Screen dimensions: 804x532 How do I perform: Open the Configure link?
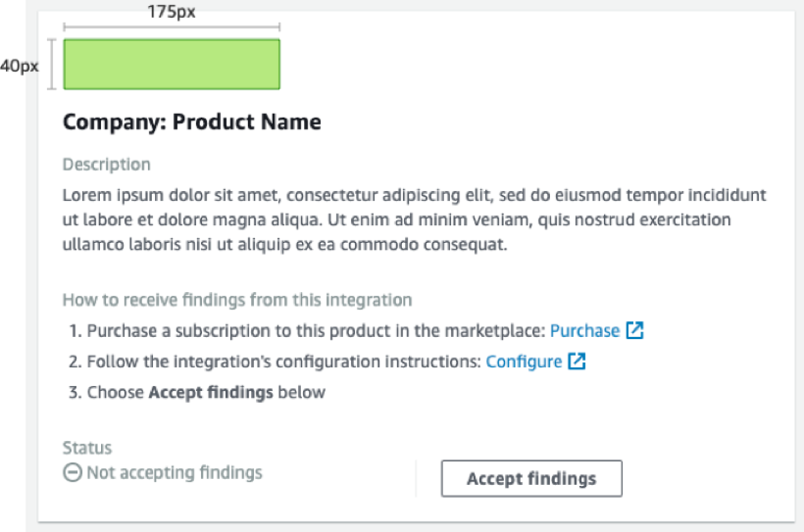(x=524, y=362)
